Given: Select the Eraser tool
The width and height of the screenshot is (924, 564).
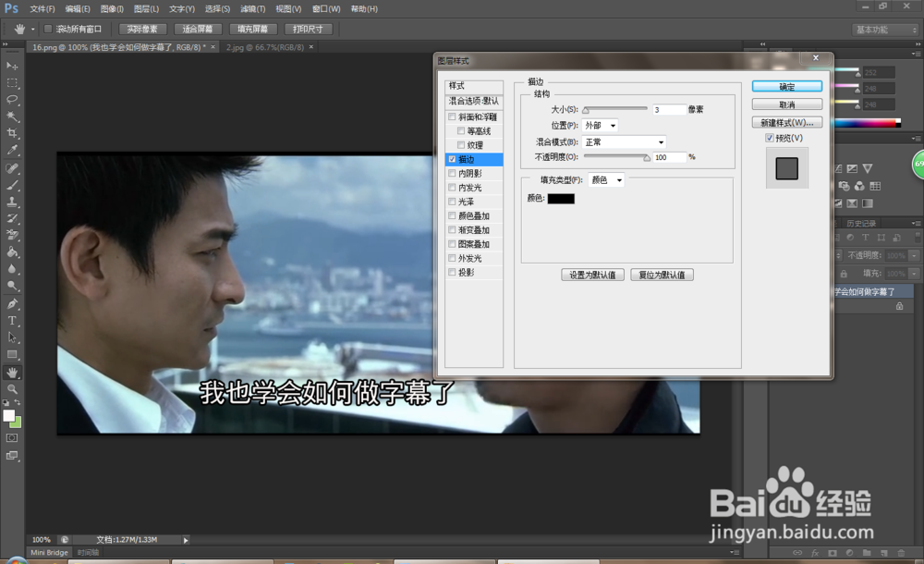Looking at the screenshot, I should [12, 235].
